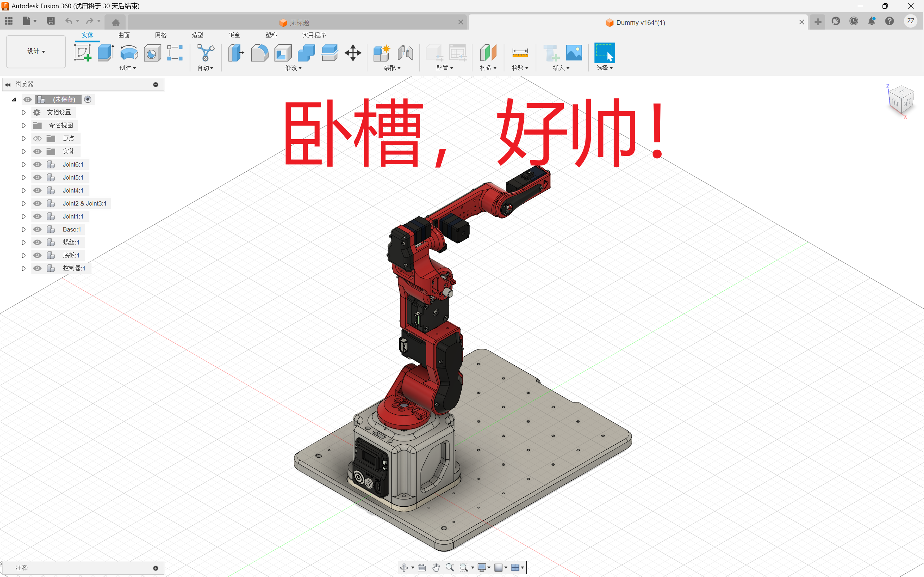Open the 设计 workspace dropdown
The width and height of the screenshot is (924, 577).
(x=36, y=52)
